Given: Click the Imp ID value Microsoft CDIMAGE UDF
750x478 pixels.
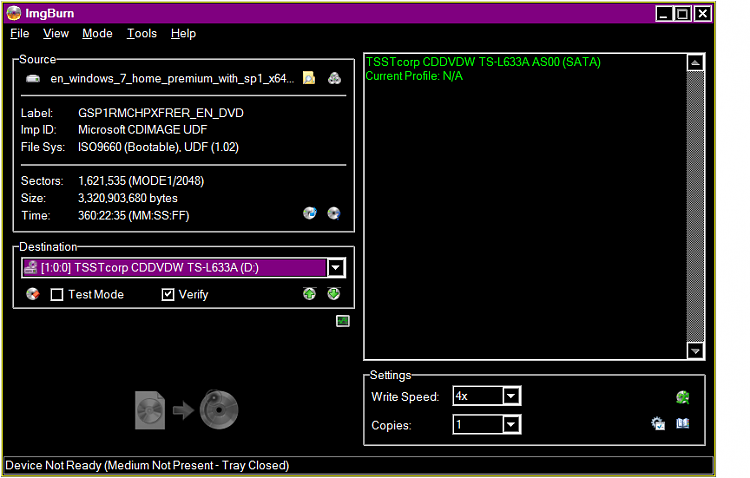Looking at the screenshot, I should click(143, 130).
